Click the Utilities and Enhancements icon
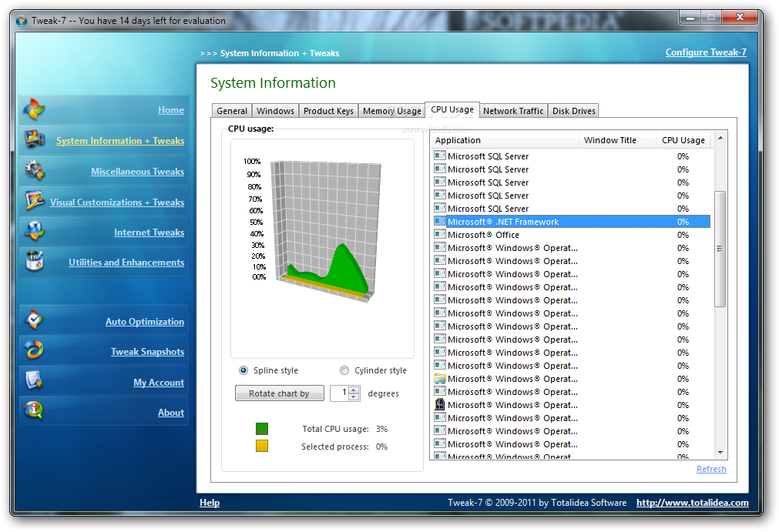Screen dimensions: 779x532 click(x=34, y=261)
